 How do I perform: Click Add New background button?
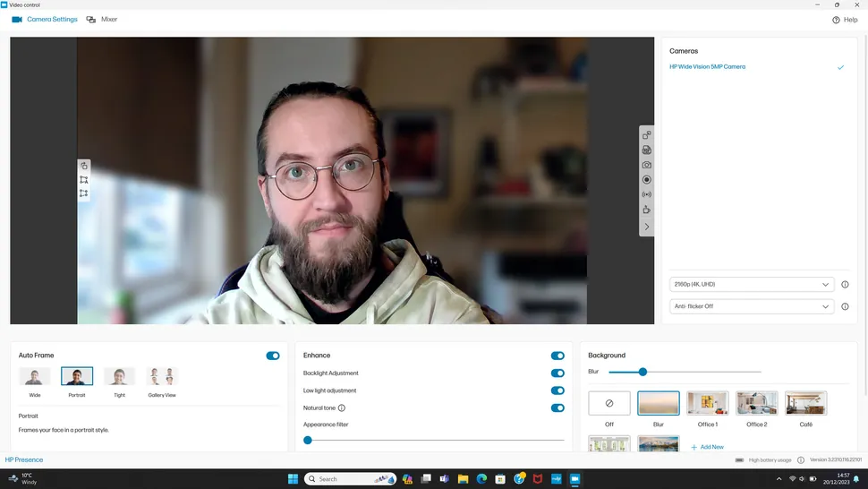707,447
